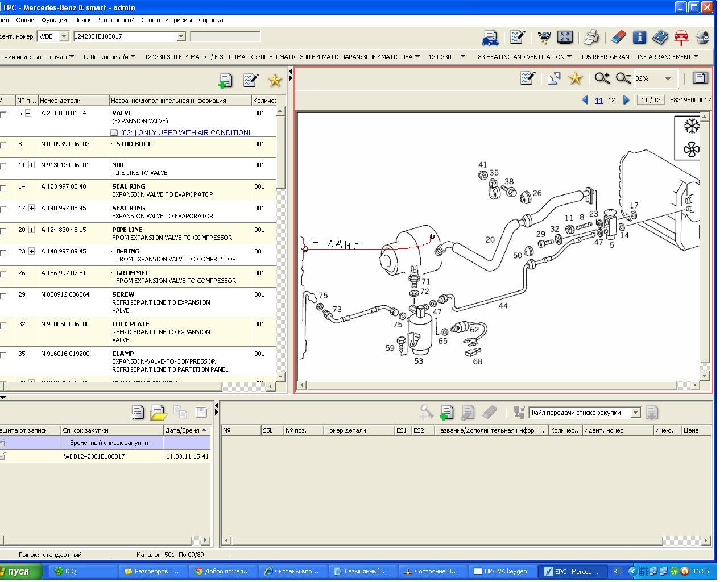Viewport: 728px width, 582px height.
Task: Click the open folder shopping list icon
Action: click(x=158, y=413)
